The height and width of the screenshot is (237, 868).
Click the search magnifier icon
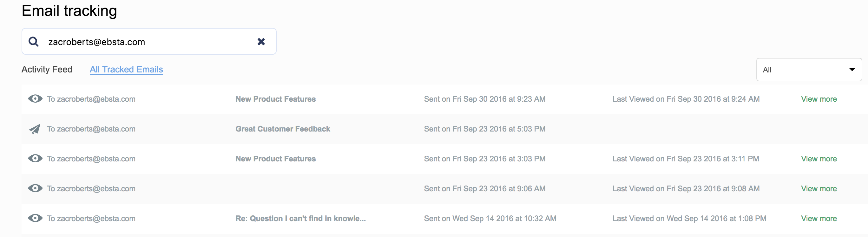click(x=33, y=42)
